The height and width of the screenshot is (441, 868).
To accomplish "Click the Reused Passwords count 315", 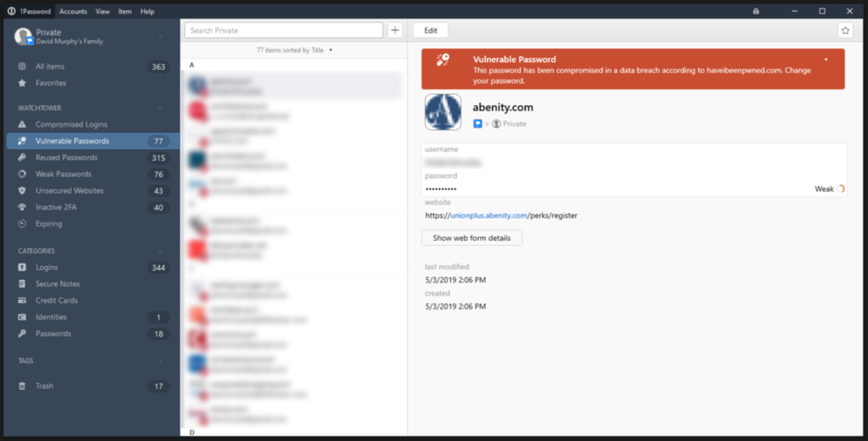I will pyautogui.click(x=159, y=157).
